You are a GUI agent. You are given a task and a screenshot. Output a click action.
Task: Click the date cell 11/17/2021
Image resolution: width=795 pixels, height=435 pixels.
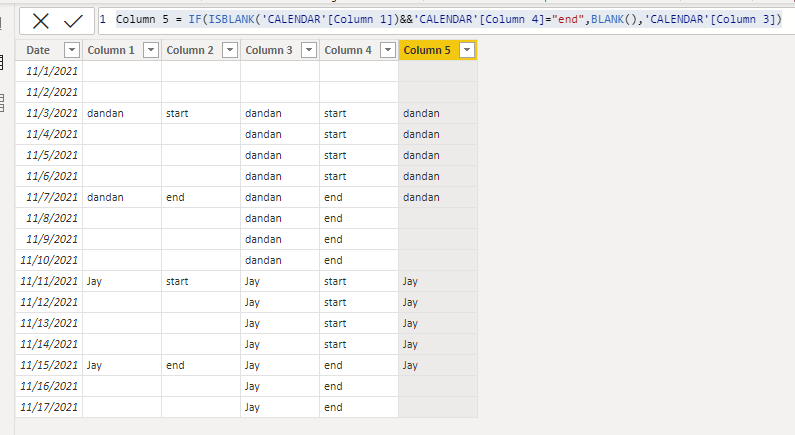(x=49, y=407)
